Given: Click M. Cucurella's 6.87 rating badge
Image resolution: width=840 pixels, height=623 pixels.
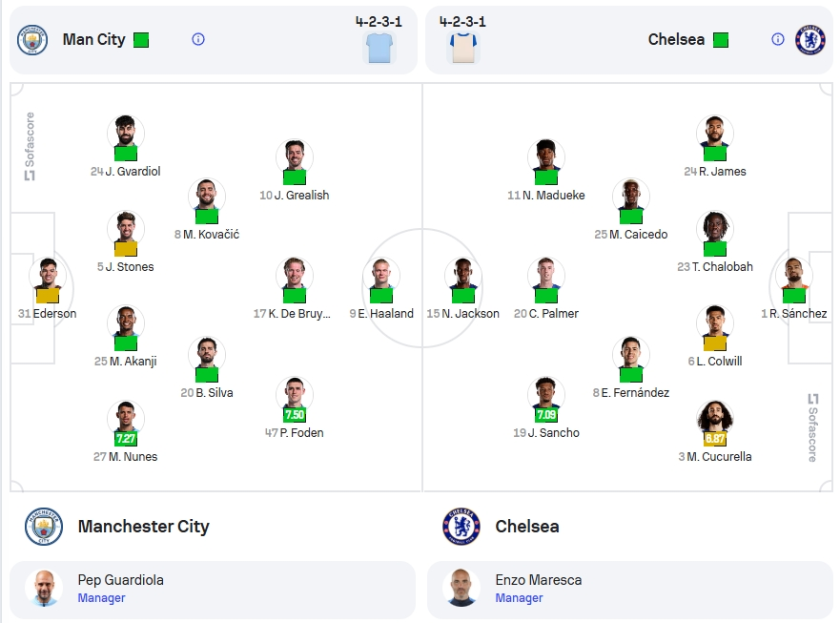Looking at the screenshot, I should click(x=715, y=439).
